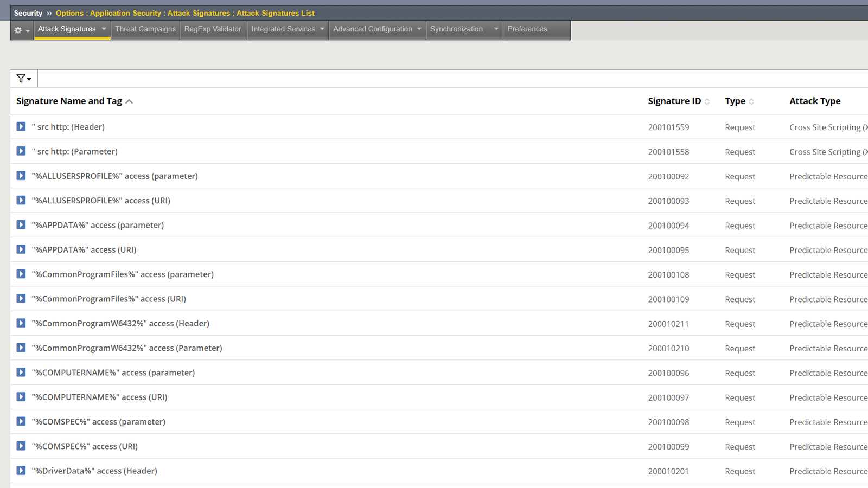868x488 pixels.
Task: Expand "%CommonProgramW6432%" access (Parameter) row
Action: [21, 348]
